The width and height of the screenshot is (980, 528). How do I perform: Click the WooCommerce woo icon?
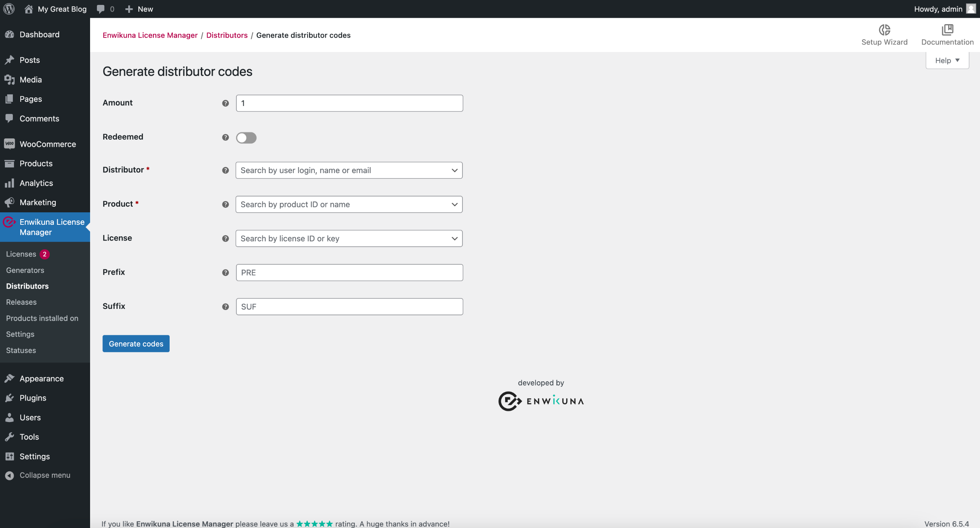9,144
